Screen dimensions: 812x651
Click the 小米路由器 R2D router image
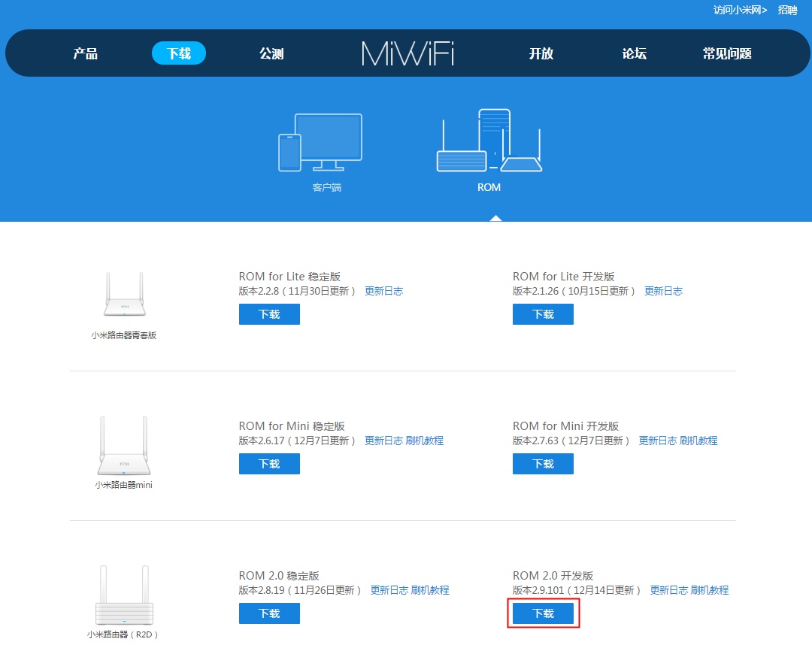pyautogui.click(x=124, y=595)
